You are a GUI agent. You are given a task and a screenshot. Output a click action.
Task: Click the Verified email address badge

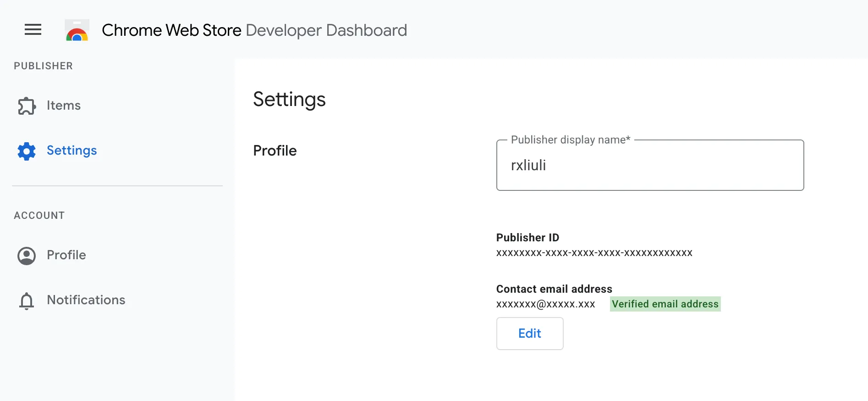pyautogui.click(x=665, y=304)
